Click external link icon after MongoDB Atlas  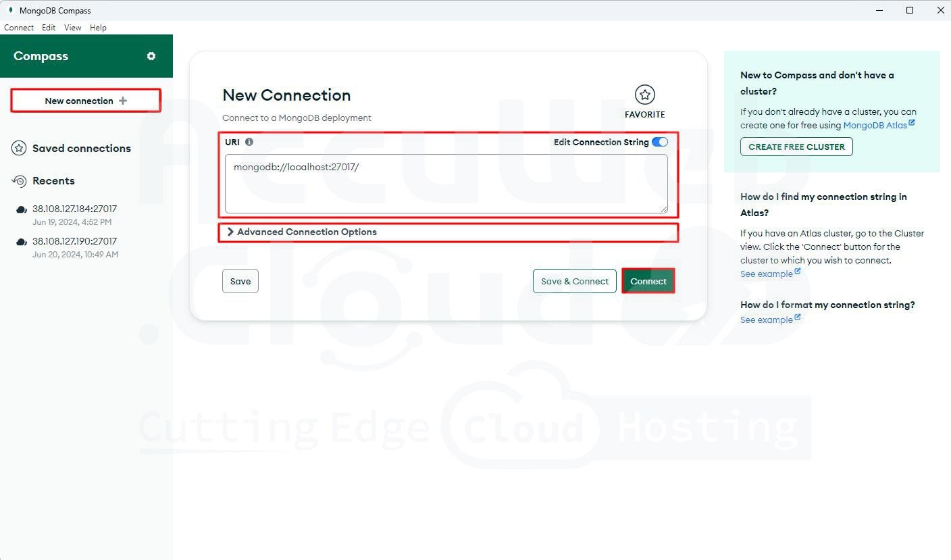click(912, 123)
